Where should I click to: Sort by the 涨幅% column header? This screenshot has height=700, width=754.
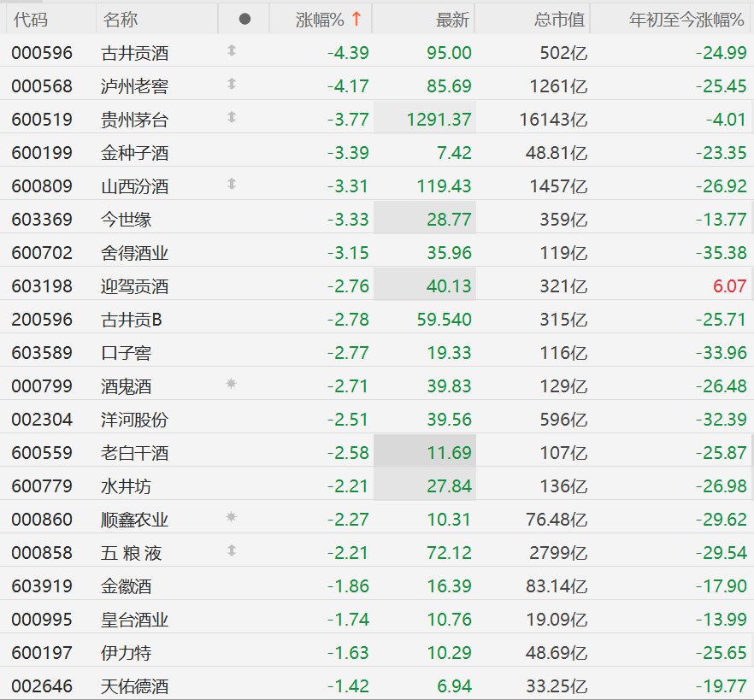[x=320, y=19]
